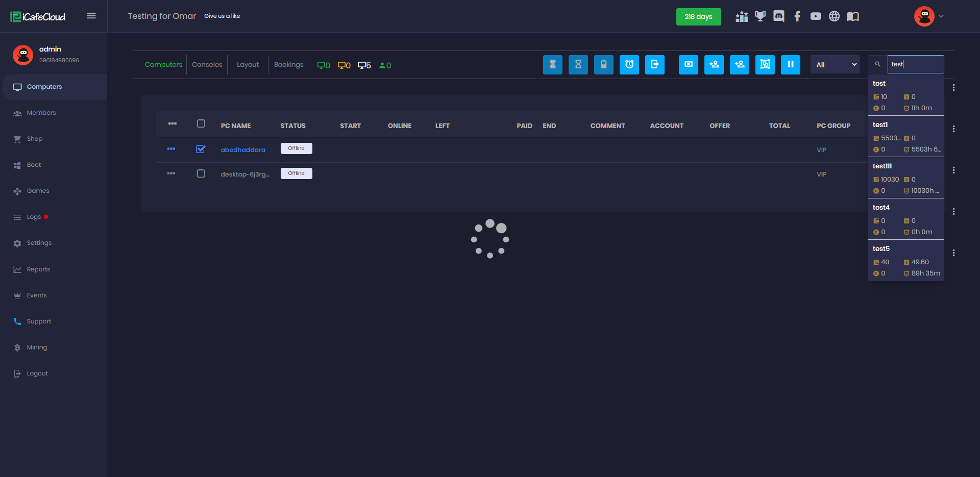Screen dimensions: 980x477
Task: Open the Discord icon in header
Action: pyautogui.click(x=778, y=16)
